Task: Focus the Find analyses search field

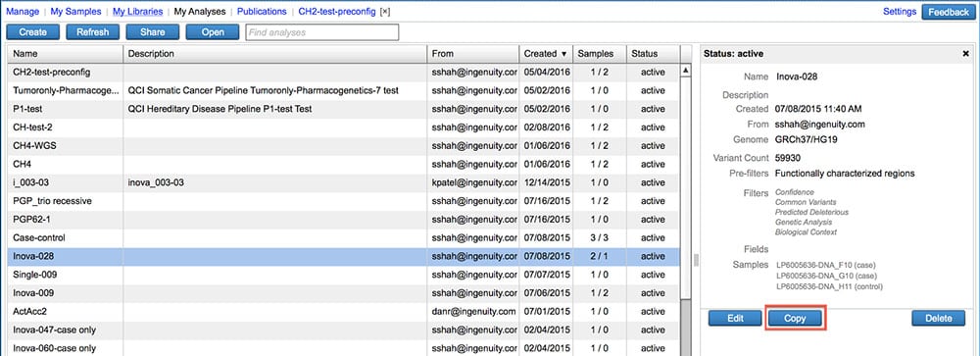Action: pos(321,32)
